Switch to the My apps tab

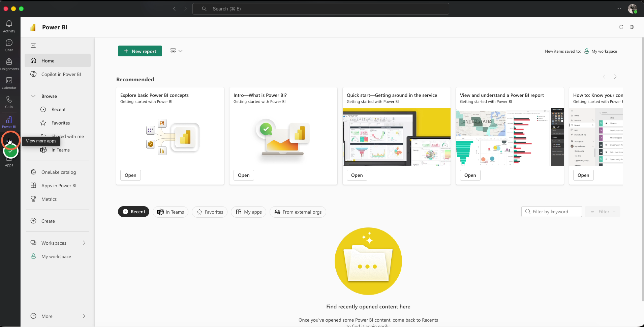tap(249, 212)
